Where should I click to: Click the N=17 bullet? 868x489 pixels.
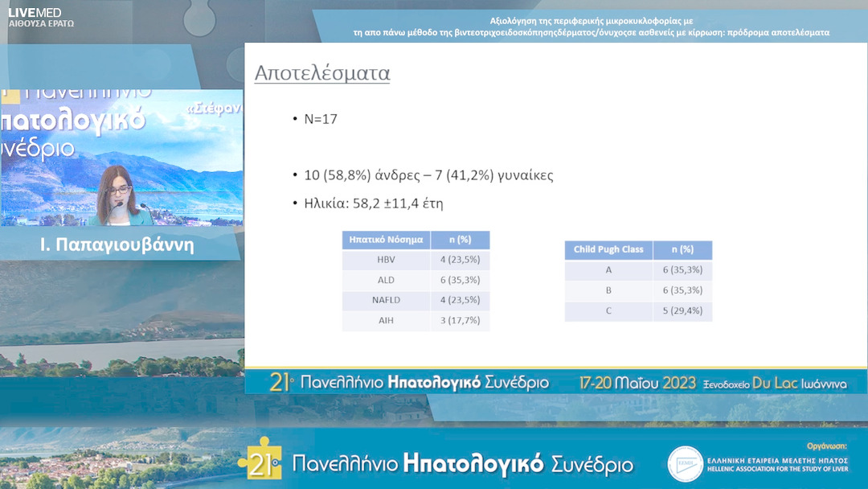point(321,119)
